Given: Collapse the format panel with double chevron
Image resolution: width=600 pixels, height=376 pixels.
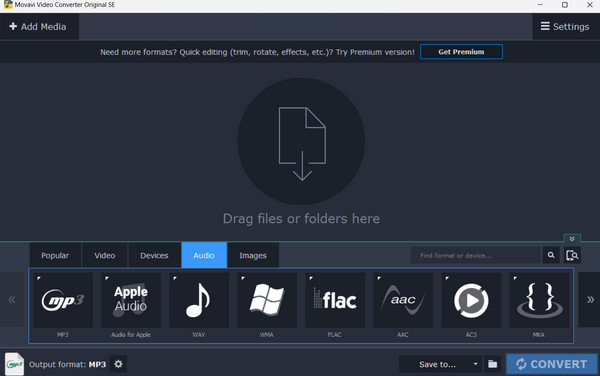Looking at the screenshot, I should pyautogui.click(x=572, y=238).
